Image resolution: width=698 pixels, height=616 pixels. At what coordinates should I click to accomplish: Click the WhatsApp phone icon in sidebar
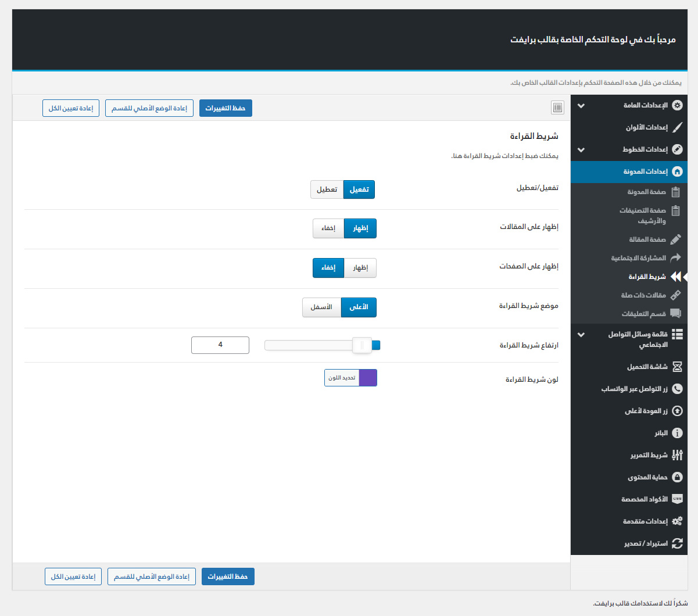[x=677, y=389]
